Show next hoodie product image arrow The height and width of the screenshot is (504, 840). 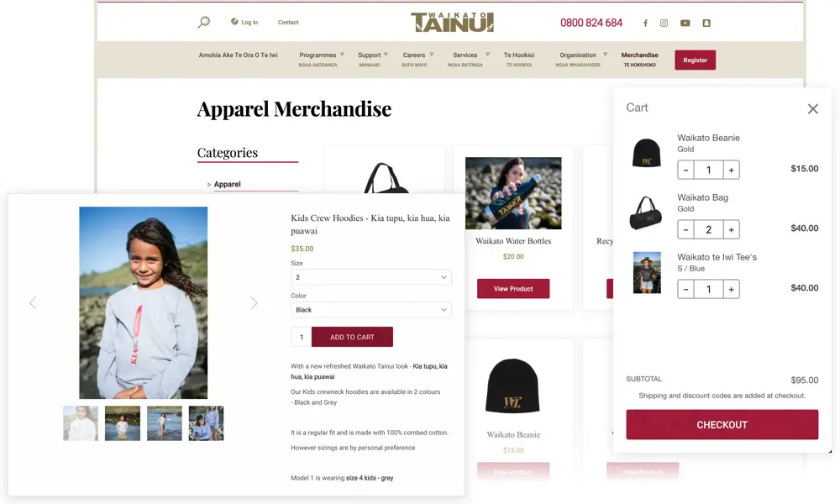pyautogui.click(x=254, y=302)
